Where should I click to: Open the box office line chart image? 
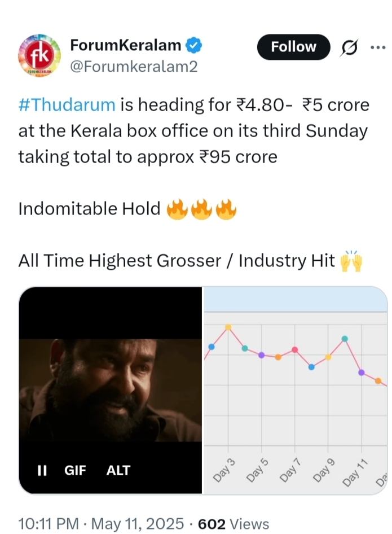[296, 390]
